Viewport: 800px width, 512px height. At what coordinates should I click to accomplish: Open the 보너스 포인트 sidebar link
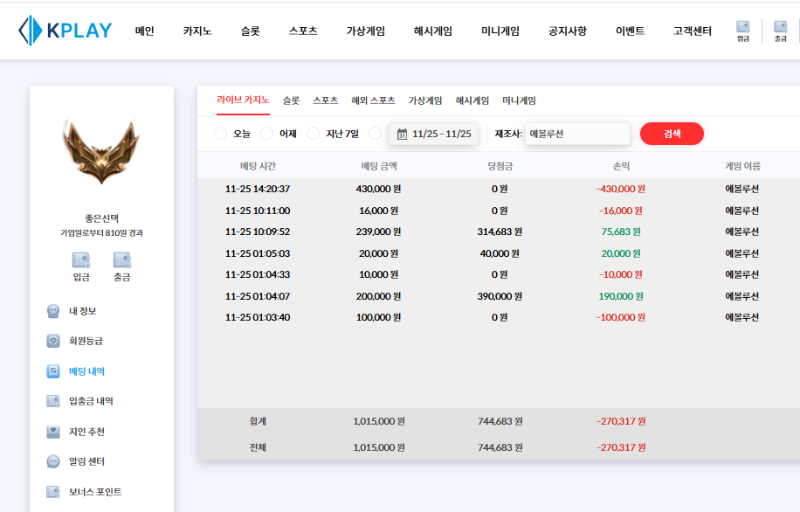pos(95,492)
